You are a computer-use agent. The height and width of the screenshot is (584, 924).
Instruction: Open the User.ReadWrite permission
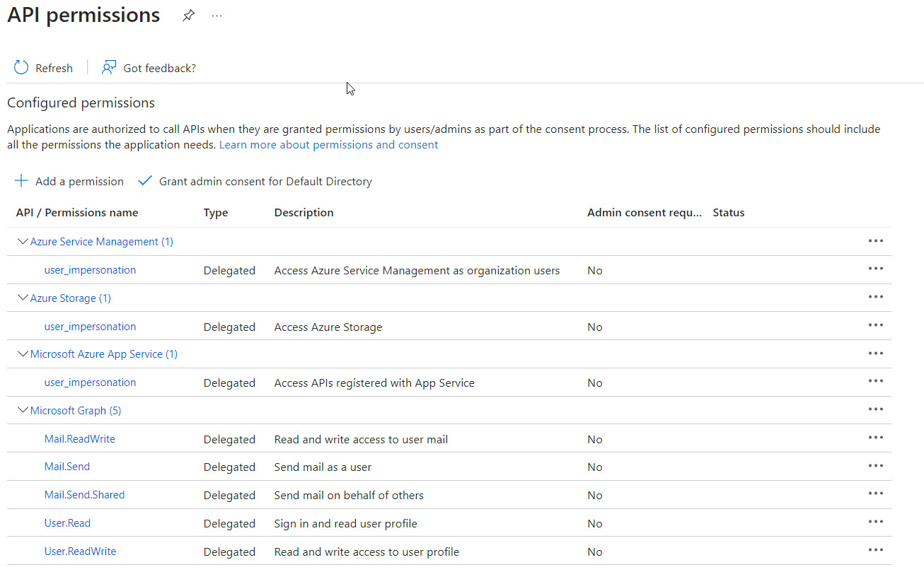pyautogui.click(x=80, y=551)
